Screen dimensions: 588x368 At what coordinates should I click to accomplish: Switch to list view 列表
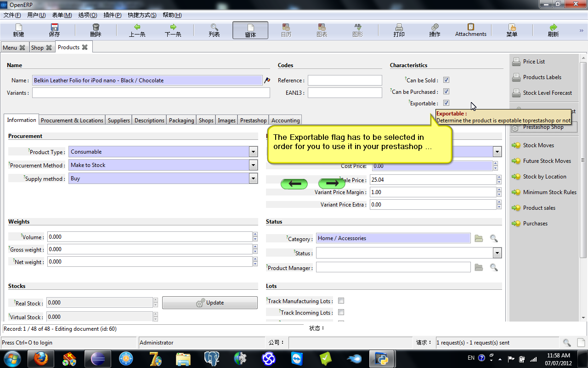214,30
